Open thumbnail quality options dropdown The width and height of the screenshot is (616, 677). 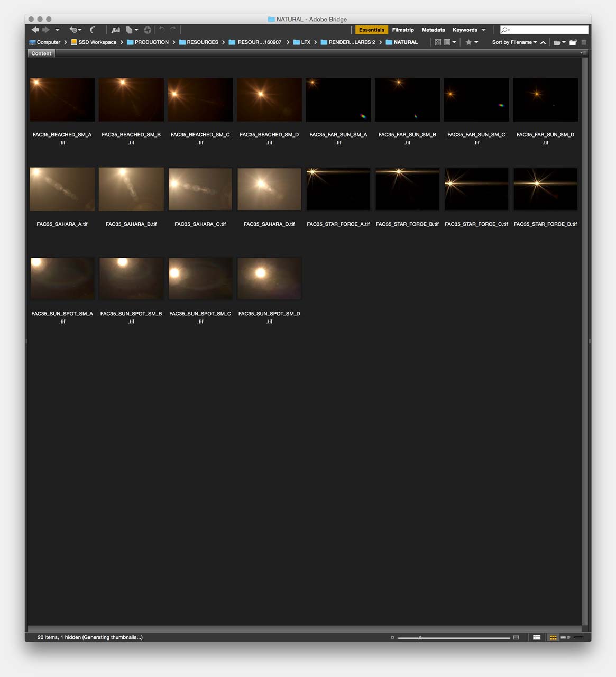tap(450, 42)
